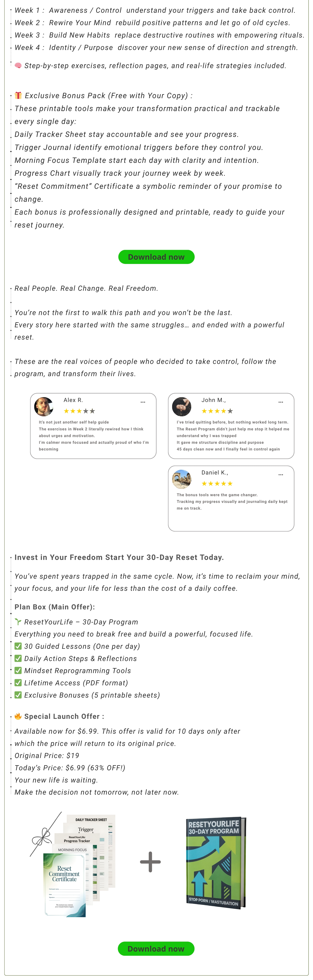Click the gift box icon beside Exclusive Bonus Pack
Image resolution: width=313 pixels, height=980 pixels.
tap(18, 95)
